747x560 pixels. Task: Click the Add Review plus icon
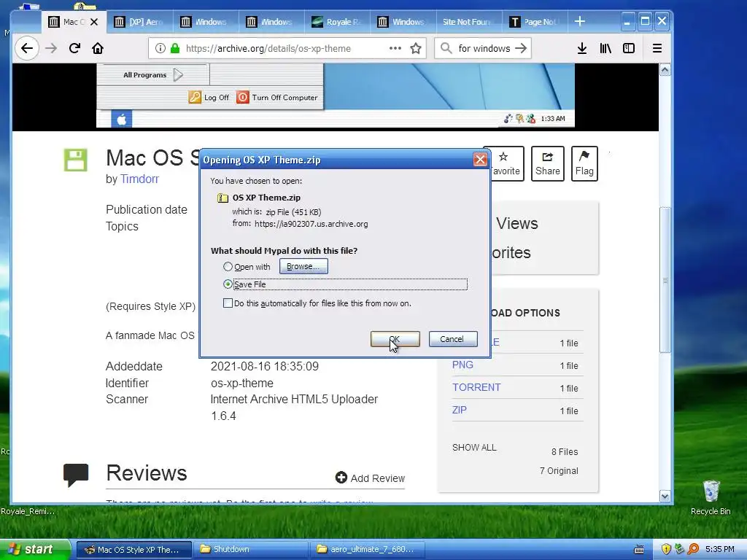(x=341, y=477)
